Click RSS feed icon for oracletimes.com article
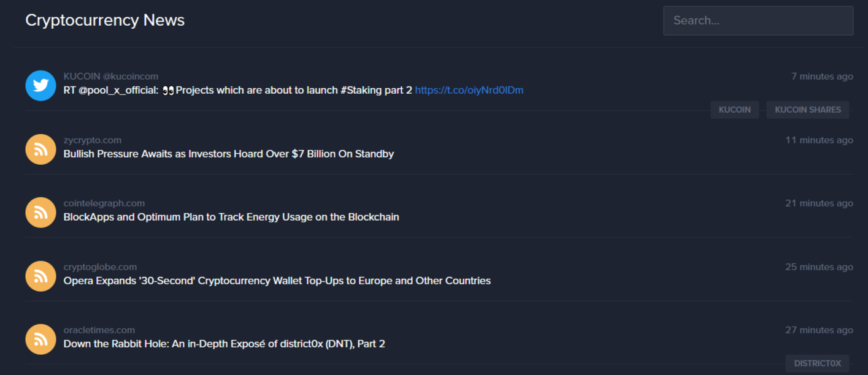Screen dimensions: 868x375 point(40,339)
